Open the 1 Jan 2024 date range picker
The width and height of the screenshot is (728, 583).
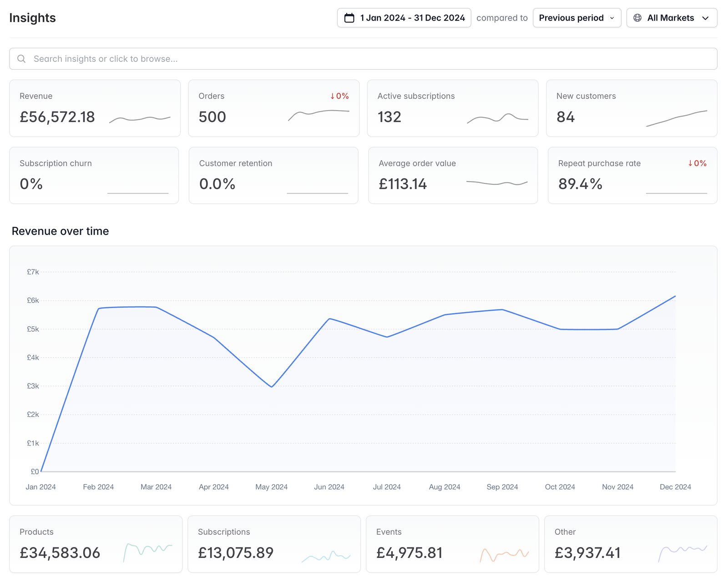[x=404, y=18]
